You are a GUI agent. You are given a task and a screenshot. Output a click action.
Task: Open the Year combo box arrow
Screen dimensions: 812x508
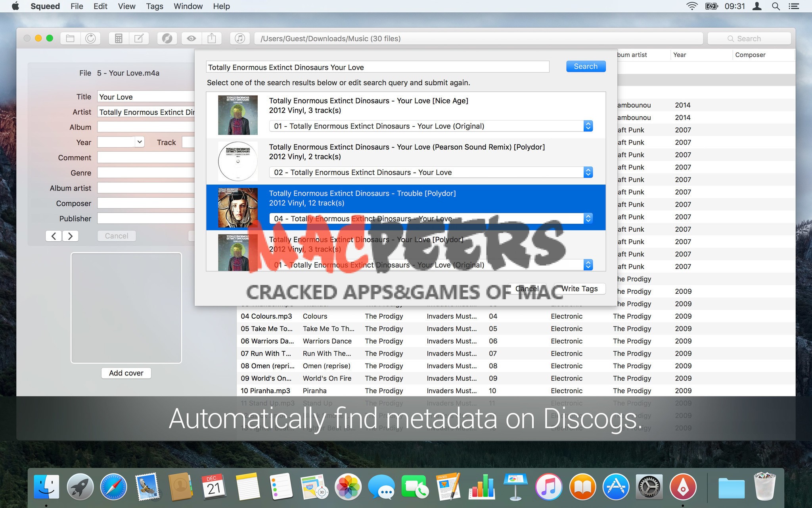coord(140,142)
